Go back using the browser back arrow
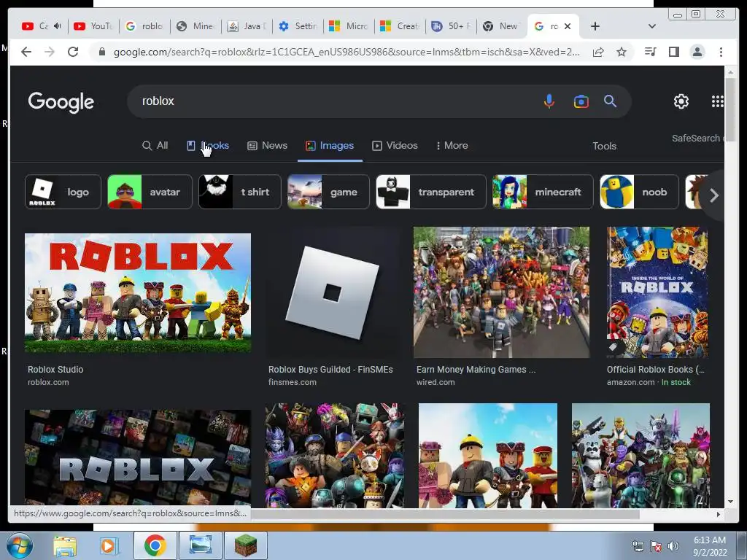This screenshot has height=560, width=747. (26, 52)
